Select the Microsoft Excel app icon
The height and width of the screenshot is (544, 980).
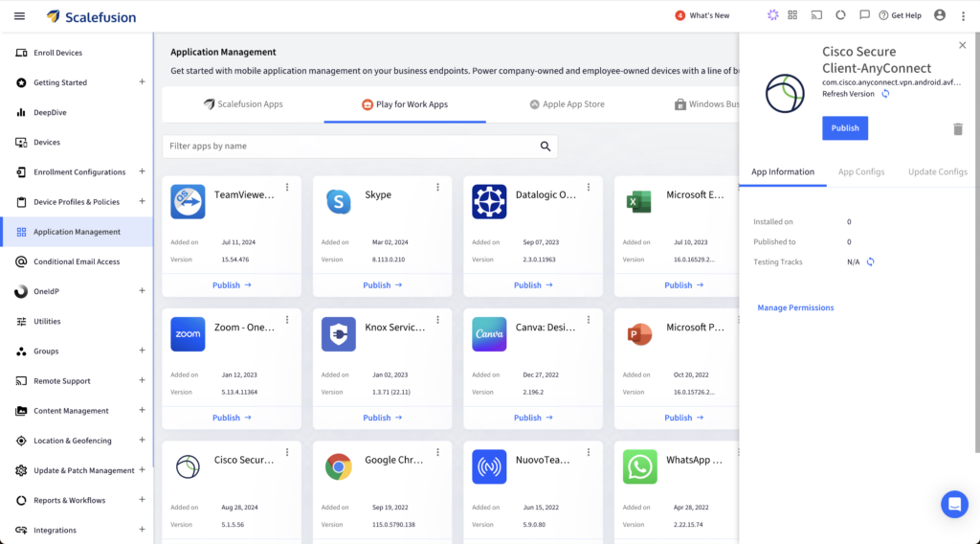click(x=639, y=201)
